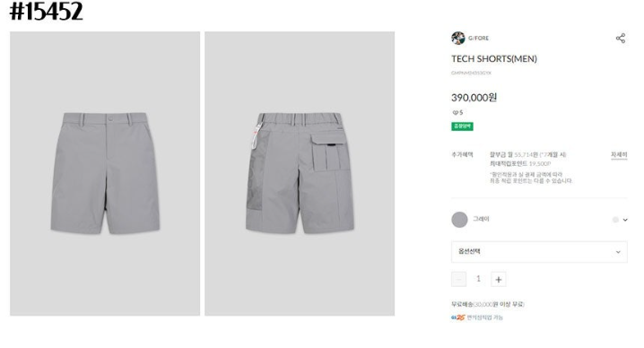View the back shorts product image
Viewport: 644px width, 348px height.
300,173
